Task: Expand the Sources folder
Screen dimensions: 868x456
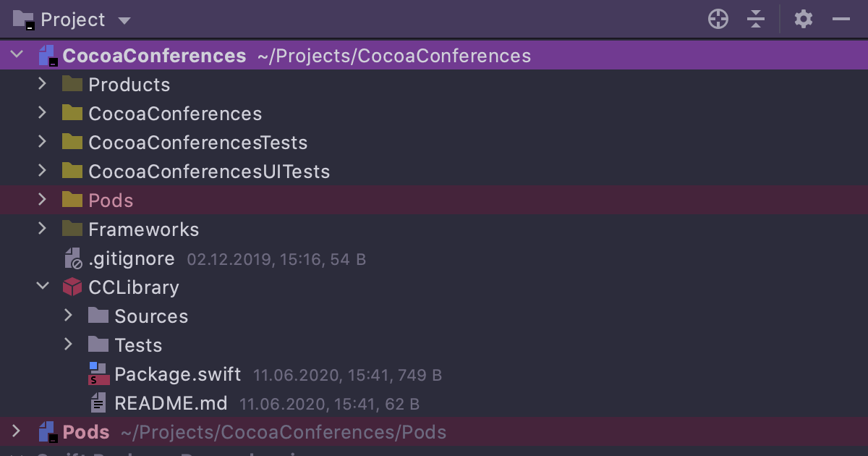Action: [68, 316]
